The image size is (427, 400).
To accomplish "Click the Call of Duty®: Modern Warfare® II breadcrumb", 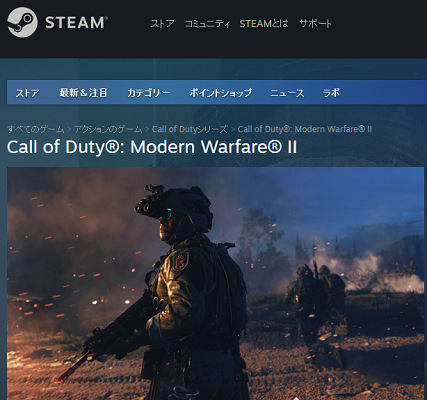I will coord(305,129).
